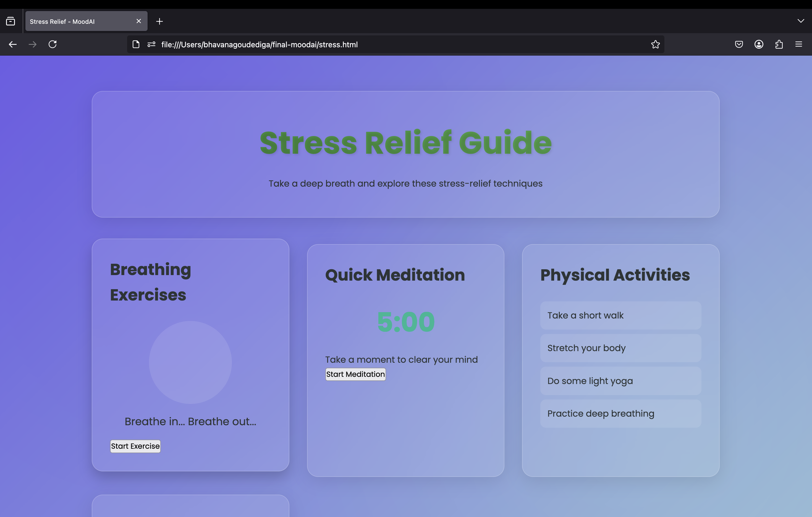Image resolution: width=812 pixels, height=517 pixels.
Task: Open the Pocket save icon
Action: point(739,45)
